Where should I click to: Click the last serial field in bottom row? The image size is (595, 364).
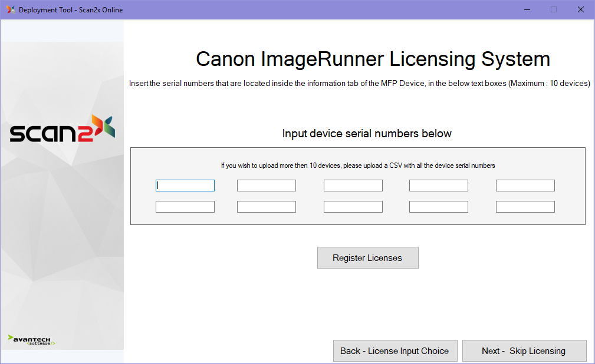pyautogui.click(x=525, y=207)
